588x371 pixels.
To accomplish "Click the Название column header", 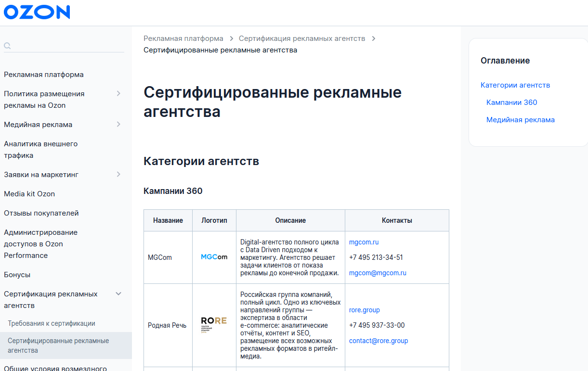I will click(x=168, y=220).
